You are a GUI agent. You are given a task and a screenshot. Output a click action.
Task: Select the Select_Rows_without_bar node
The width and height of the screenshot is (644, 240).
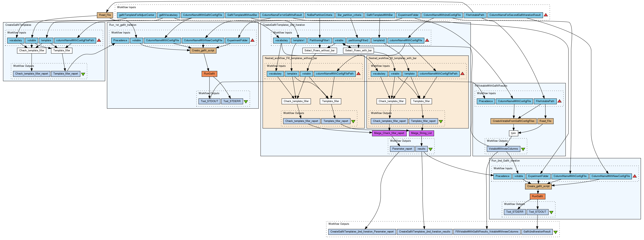319,50
